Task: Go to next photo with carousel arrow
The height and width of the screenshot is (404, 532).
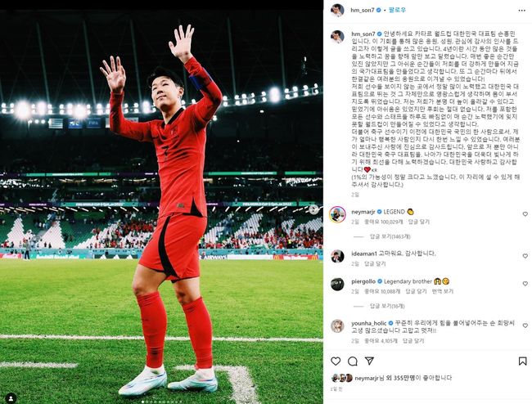Action: coord(313,210)
